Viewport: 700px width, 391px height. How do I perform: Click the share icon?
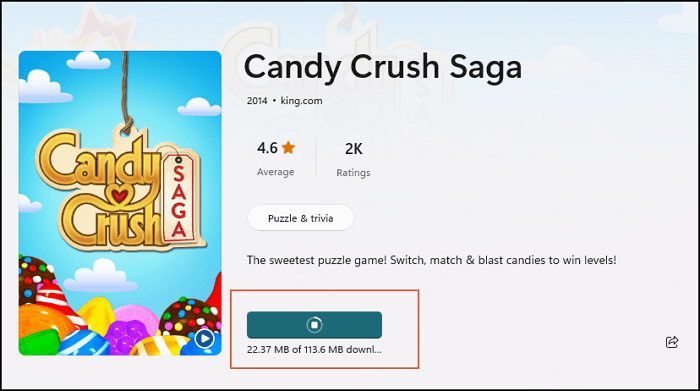(x=672, y=342)
